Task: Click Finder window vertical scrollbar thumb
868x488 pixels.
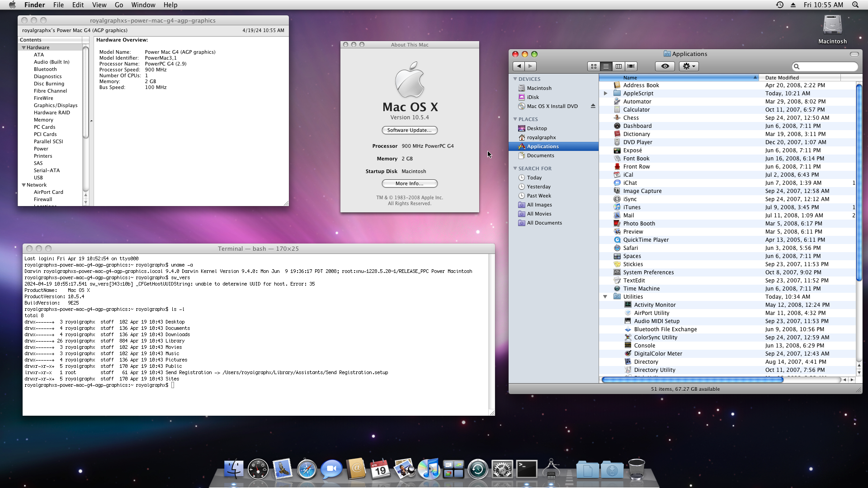Action: [x=859, y=183]
